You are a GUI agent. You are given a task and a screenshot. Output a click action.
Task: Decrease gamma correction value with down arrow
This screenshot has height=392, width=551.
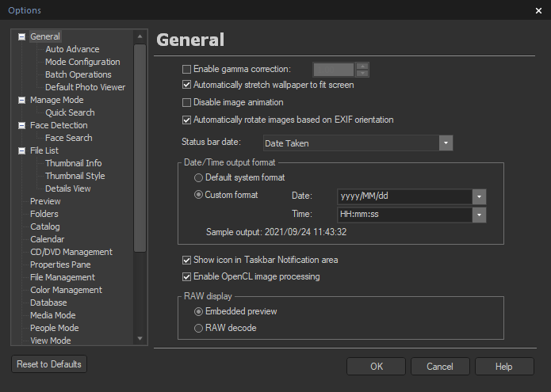(362, 73)
